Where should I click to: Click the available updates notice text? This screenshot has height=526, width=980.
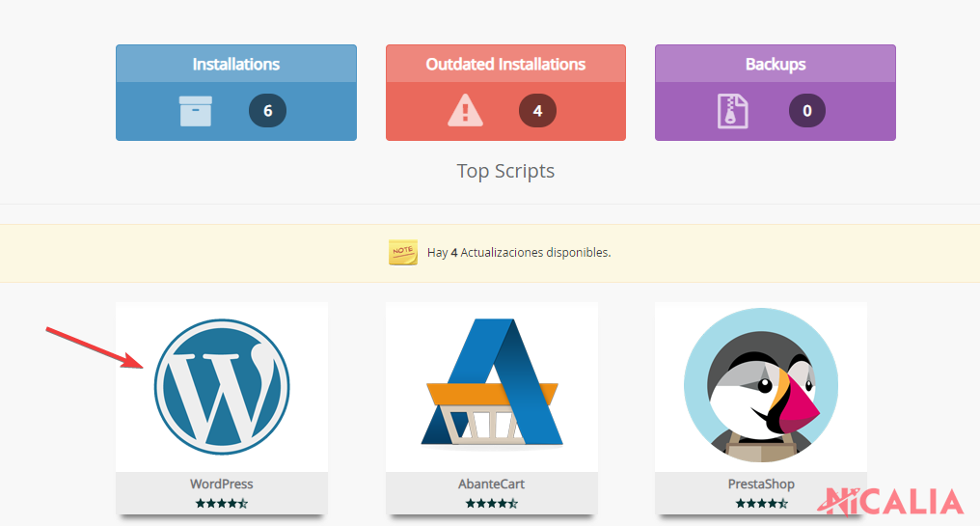point(519,253)
